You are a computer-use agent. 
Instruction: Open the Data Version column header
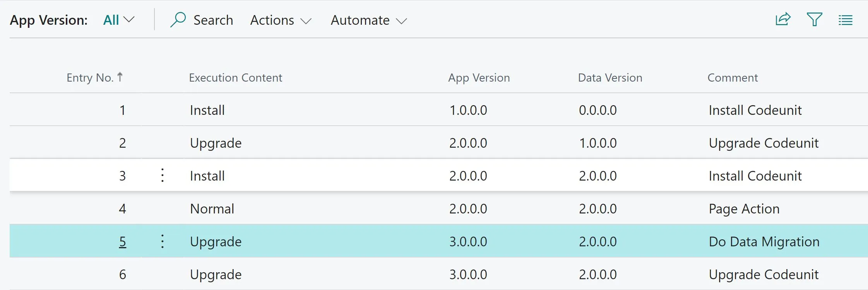[x=610, y=78]
